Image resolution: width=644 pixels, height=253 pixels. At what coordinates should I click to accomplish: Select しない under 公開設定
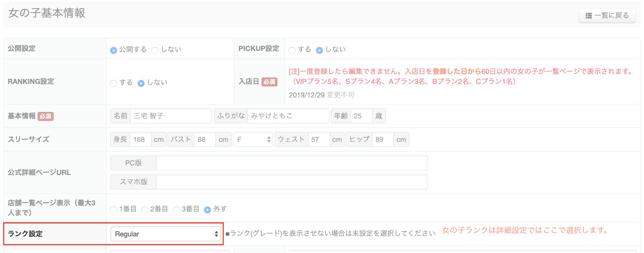coord(155,50)
